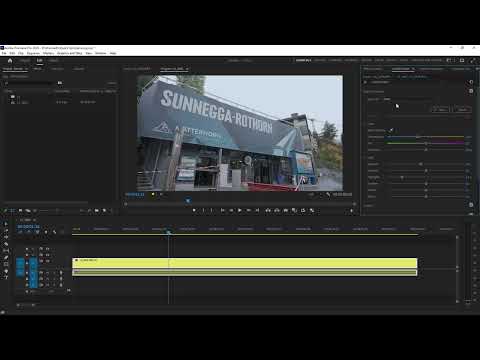This screenshot has width=480, height=360.
Task: Add a marker in the timeline panel
Action: (x=46, y=232)
